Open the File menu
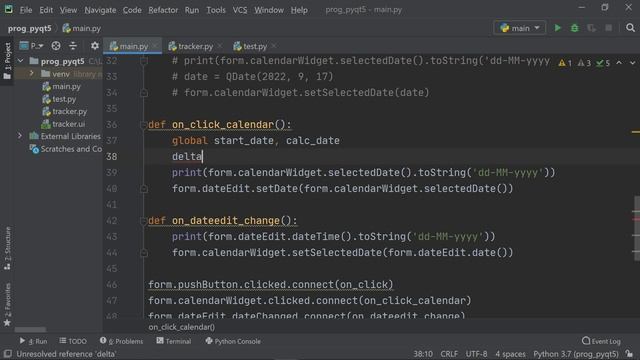This screenshot has height=360, width=640. pyautogui.click(x=26, y=10)
